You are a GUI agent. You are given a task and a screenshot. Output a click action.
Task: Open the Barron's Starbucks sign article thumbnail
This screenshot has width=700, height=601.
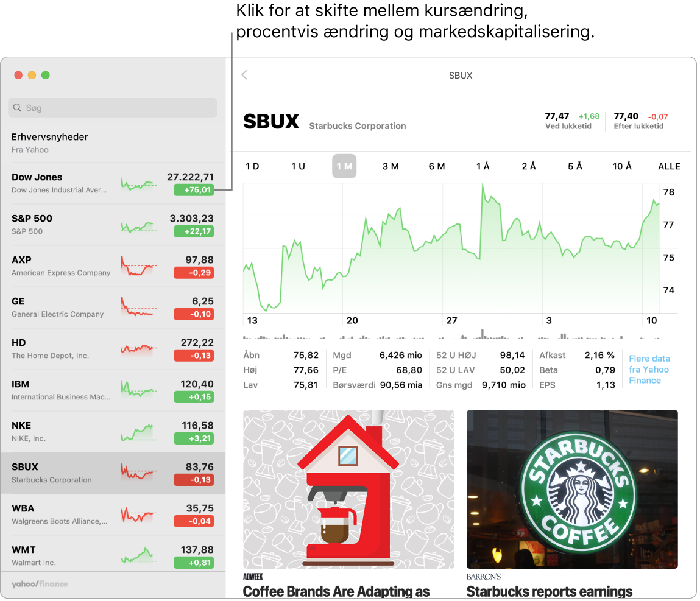[x=572, y=489]
